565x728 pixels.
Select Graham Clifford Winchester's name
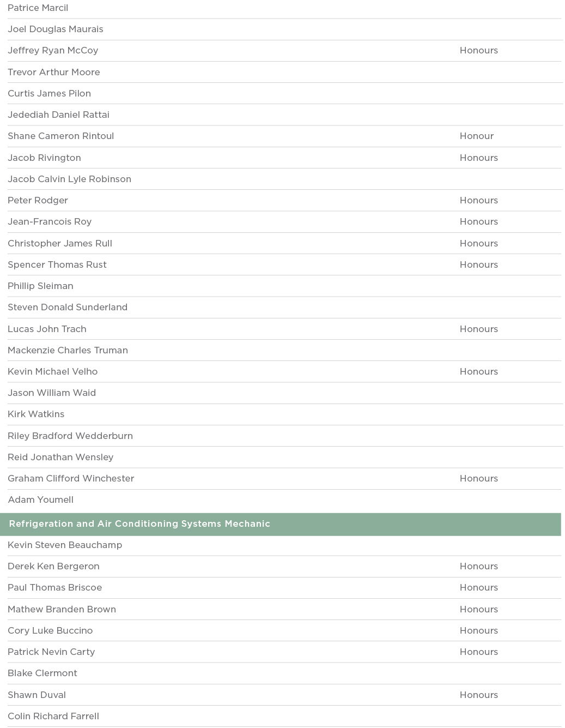click(71, 479)
